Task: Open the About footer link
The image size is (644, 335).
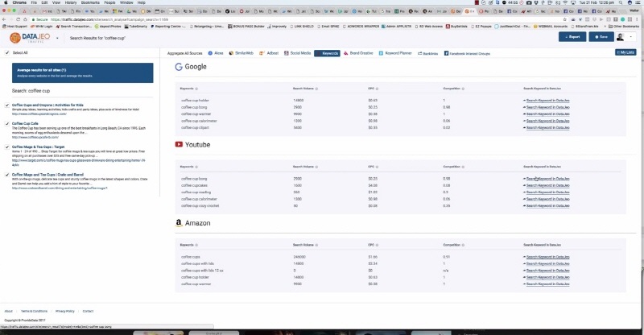Action: click(x=8, y=311)
